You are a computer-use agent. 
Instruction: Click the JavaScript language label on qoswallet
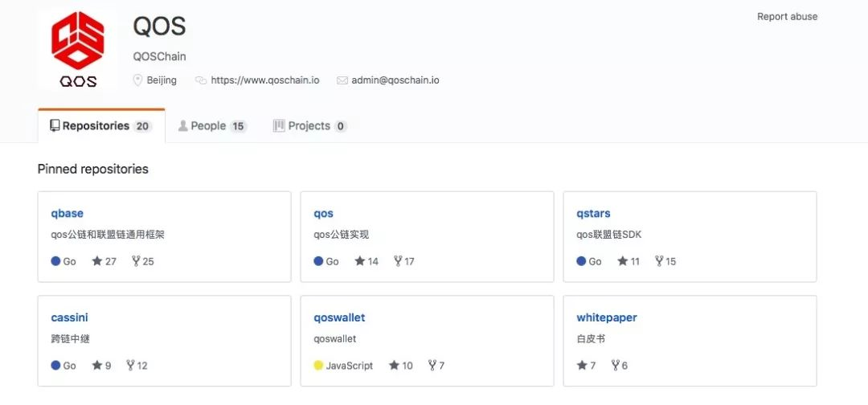pyautogui.click(x=350, y=366)
